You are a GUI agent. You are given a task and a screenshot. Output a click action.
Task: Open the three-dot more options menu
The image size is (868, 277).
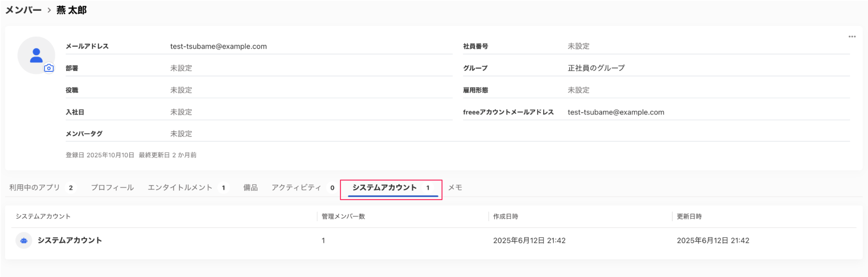(852, 37)
